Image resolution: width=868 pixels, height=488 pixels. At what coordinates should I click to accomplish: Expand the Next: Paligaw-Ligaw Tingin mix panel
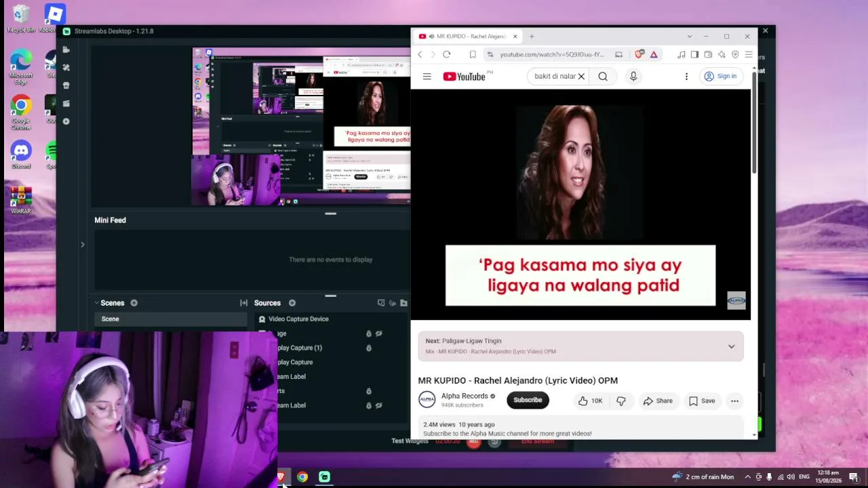732,346
